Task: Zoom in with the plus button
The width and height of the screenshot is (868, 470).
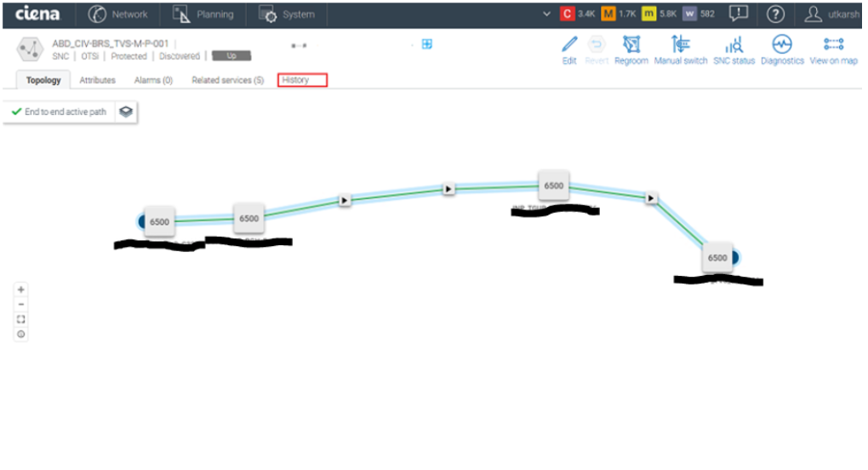Action: point(21,289)
